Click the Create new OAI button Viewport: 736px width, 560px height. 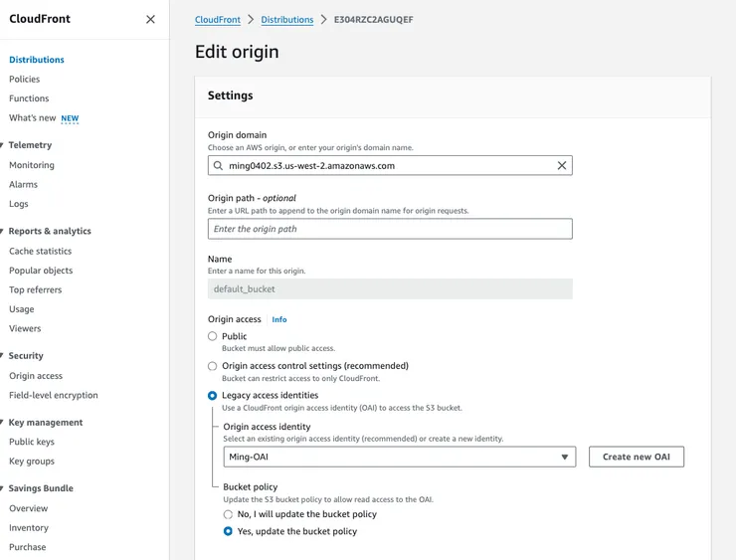point(636,457)
